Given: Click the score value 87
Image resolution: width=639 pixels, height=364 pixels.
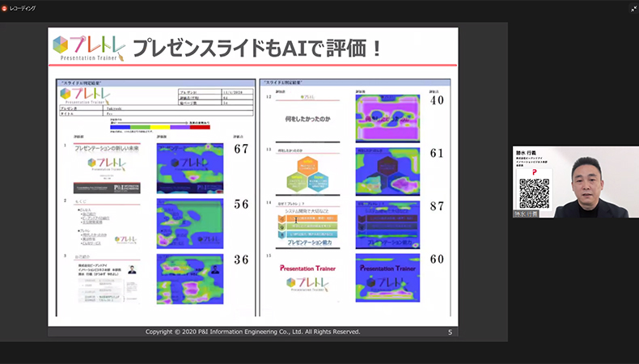Looking at the screenshot, I should click(437, 206).
